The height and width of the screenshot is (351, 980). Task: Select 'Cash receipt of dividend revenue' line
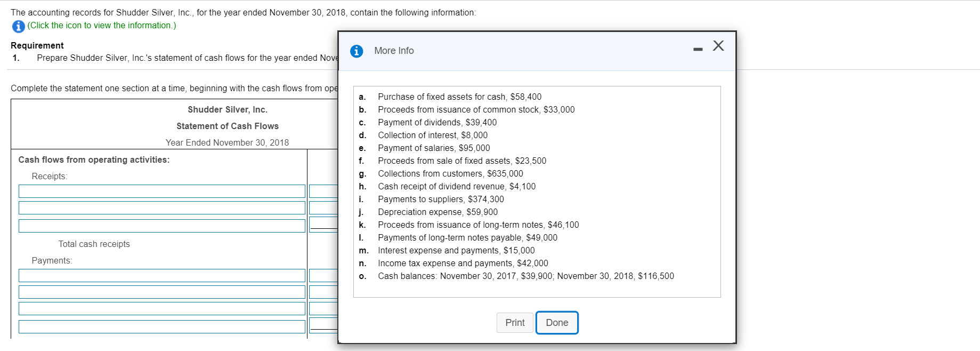coord(457,186)
